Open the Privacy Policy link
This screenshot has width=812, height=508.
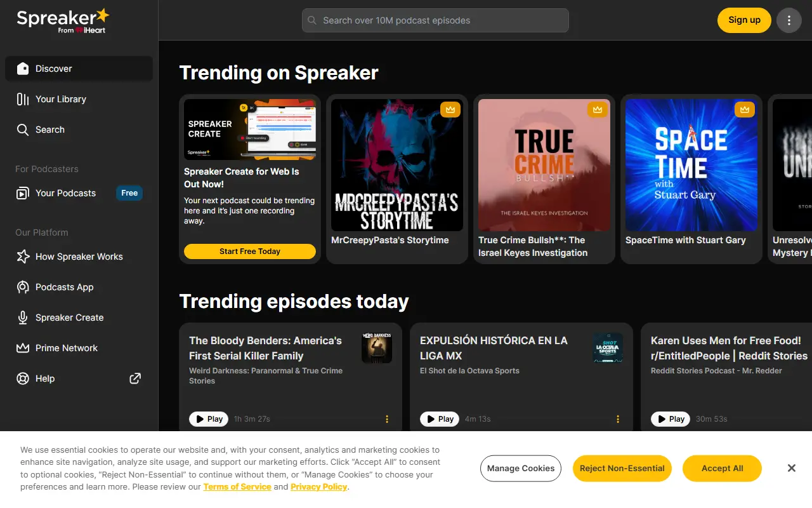tap(319, 486)
